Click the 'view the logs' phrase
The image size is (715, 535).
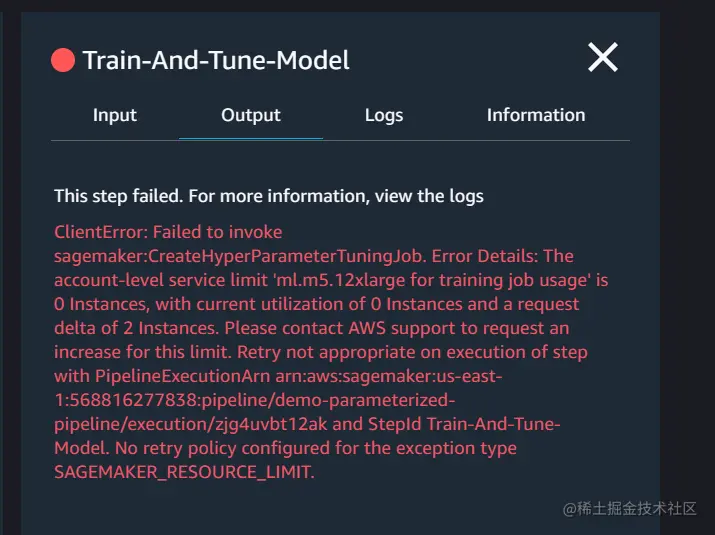(436, 196)
